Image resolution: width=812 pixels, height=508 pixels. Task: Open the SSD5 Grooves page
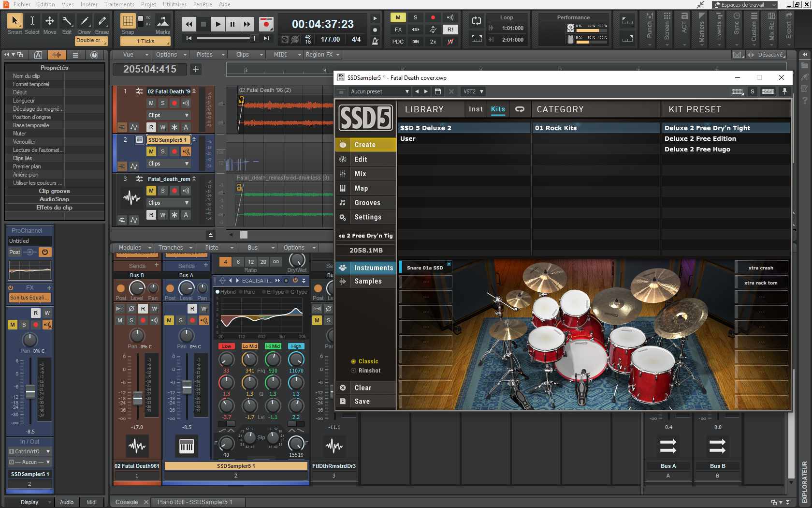(x=366, y=203)
